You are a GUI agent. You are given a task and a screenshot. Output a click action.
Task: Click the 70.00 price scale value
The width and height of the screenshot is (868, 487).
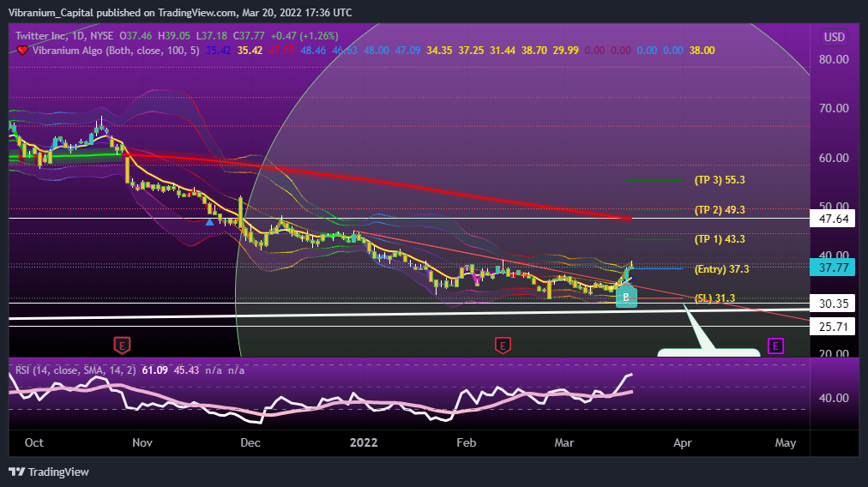click(834, 109)
